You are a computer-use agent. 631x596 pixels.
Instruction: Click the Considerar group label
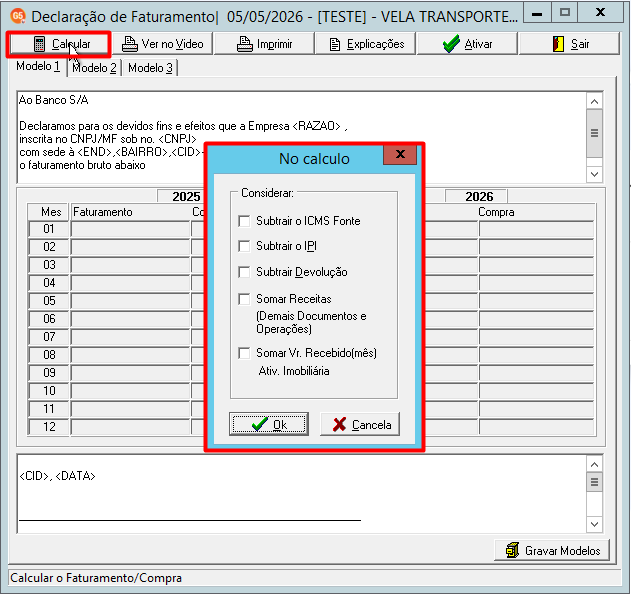267,193
